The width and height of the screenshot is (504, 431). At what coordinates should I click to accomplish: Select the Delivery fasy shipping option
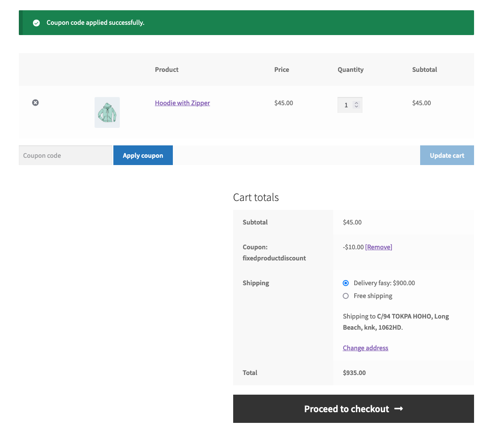point(346,283)
